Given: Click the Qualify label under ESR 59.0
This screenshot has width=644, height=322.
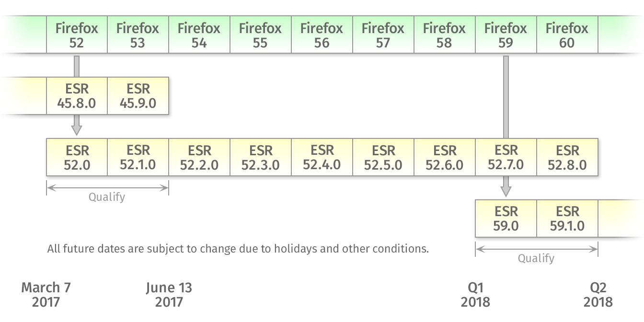Looking at the screenshot, I should coord(536,258).
